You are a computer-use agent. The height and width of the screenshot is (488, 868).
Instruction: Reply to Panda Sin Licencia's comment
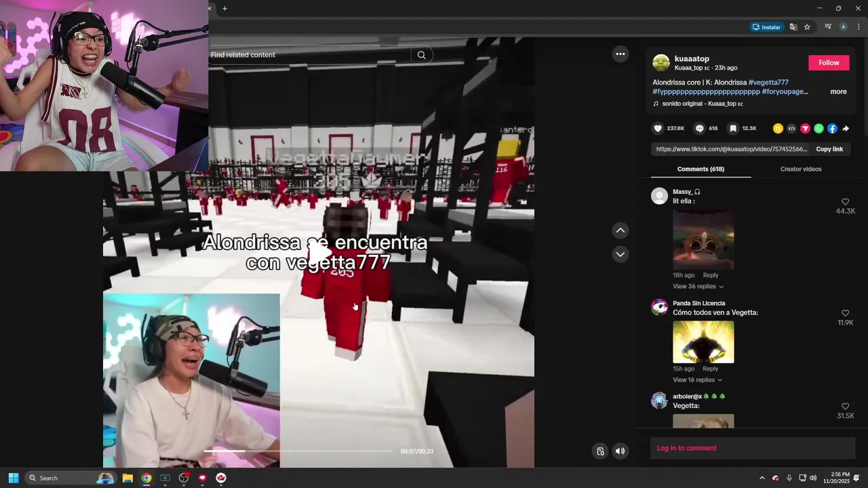710,369
